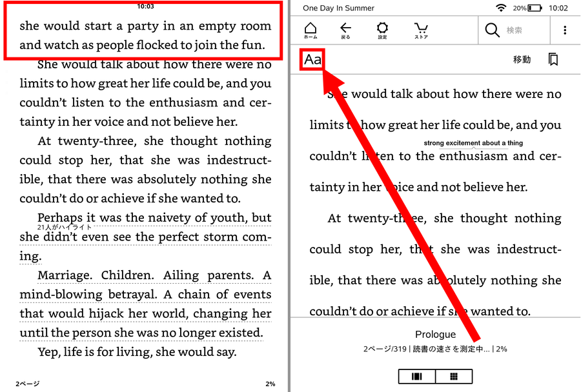Image resolution: width=581 pixels, height=392 pixels.
Task: Tap the Prologue chapter title
Action: [x=435, y=334]
